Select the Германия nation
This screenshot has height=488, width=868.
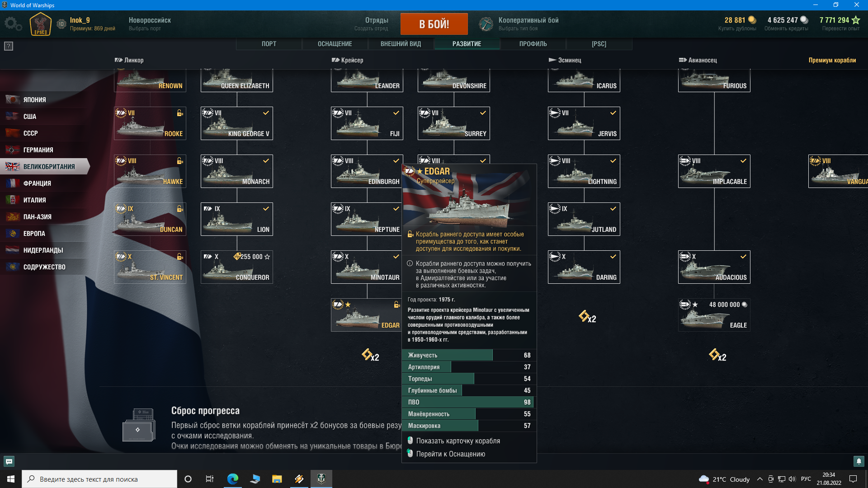[x=38, y=150]
